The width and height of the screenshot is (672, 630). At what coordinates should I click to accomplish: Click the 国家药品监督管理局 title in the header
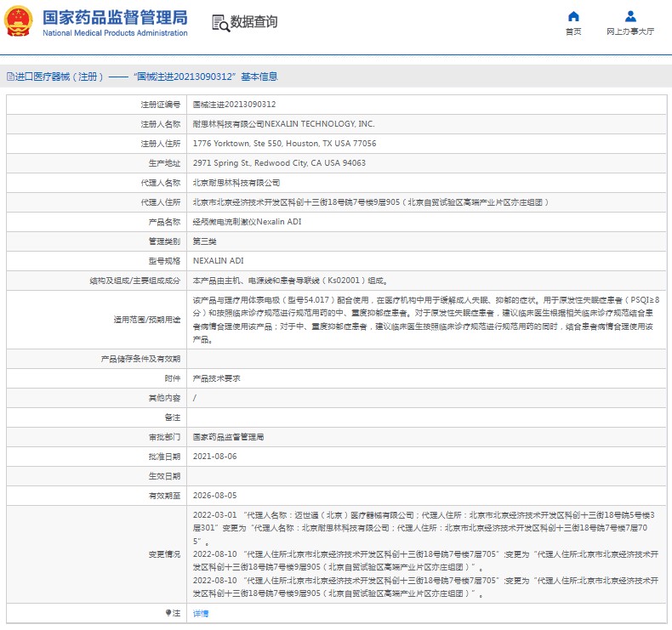pos(115,18)
